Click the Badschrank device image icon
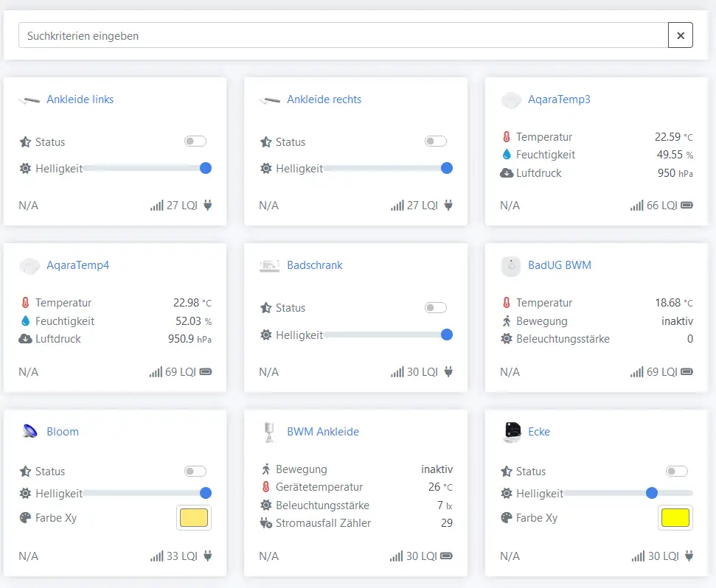This screenshot has width=716, height=588. (270, 266)
